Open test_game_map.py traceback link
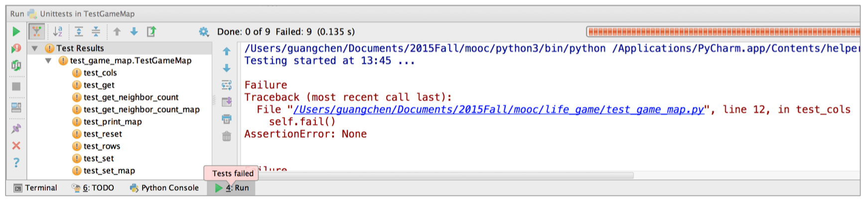868x203 pixels. pos(499,109)
